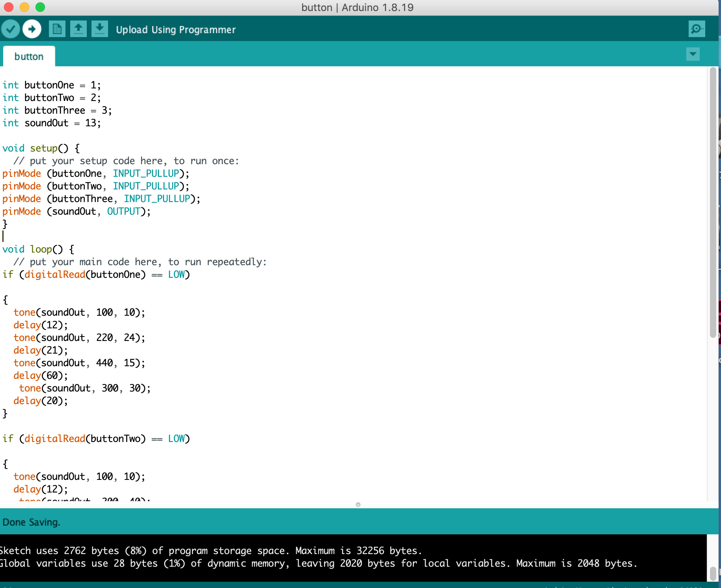Click the green macOS zoom window button

tap(40, 7)
